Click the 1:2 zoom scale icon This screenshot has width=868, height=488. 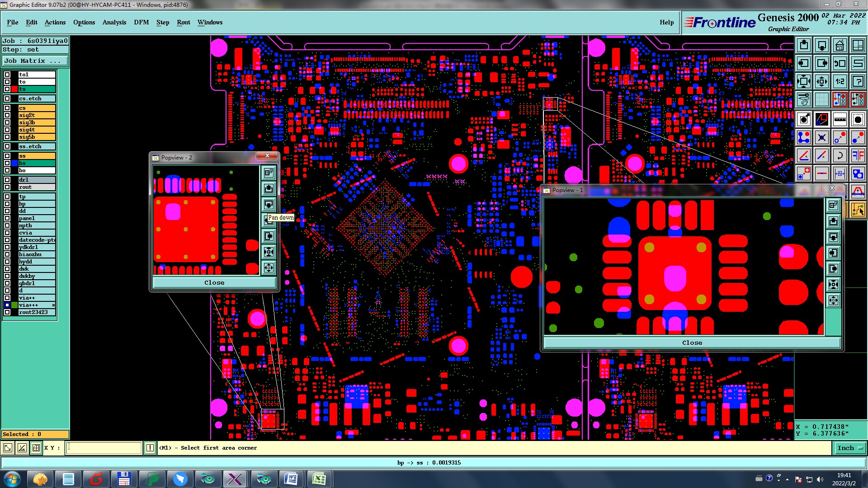coord(840,81)
